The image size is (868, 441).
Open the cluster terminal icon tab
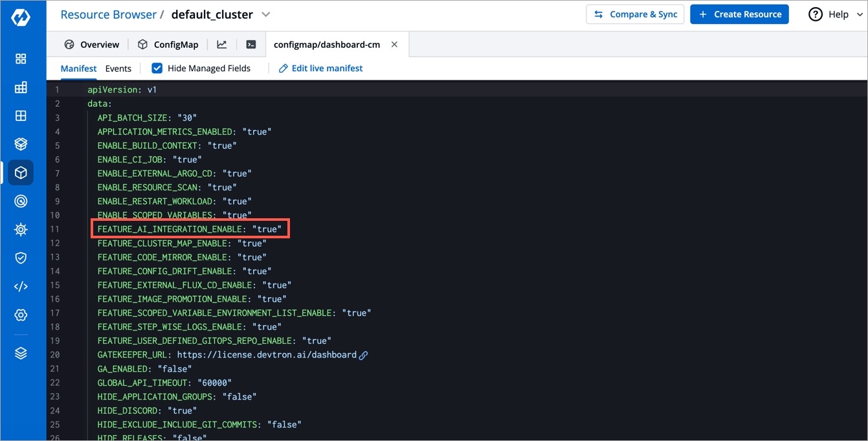[x=251, y=45]
